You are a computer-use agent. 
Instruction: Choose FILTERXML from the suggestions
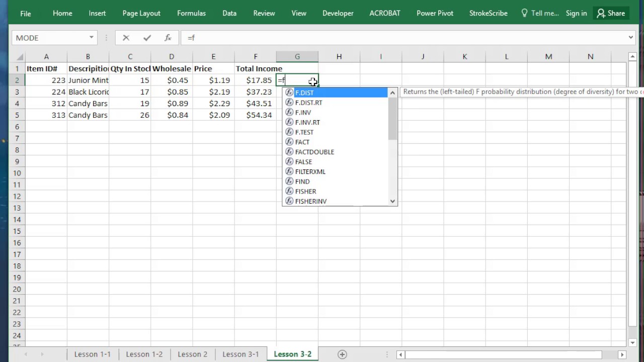(x=335, y=171)
